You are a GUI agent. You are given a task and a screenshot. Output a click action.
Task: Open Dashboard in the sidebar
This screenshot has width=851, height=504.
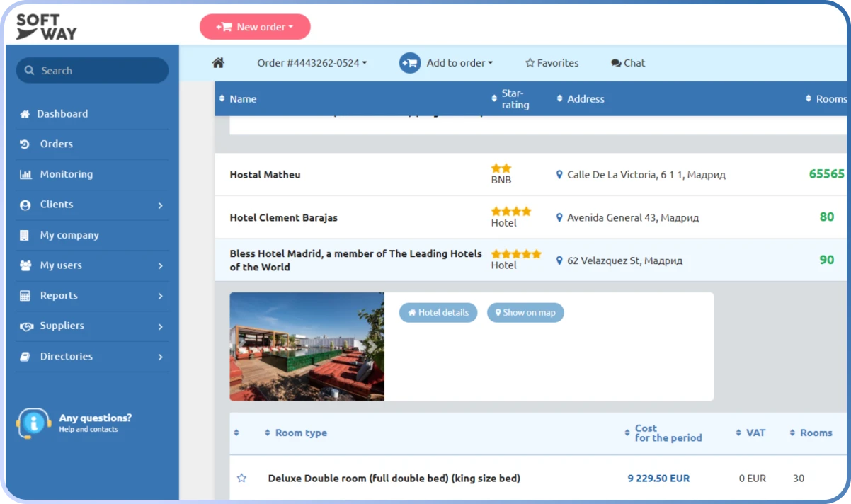63,114
